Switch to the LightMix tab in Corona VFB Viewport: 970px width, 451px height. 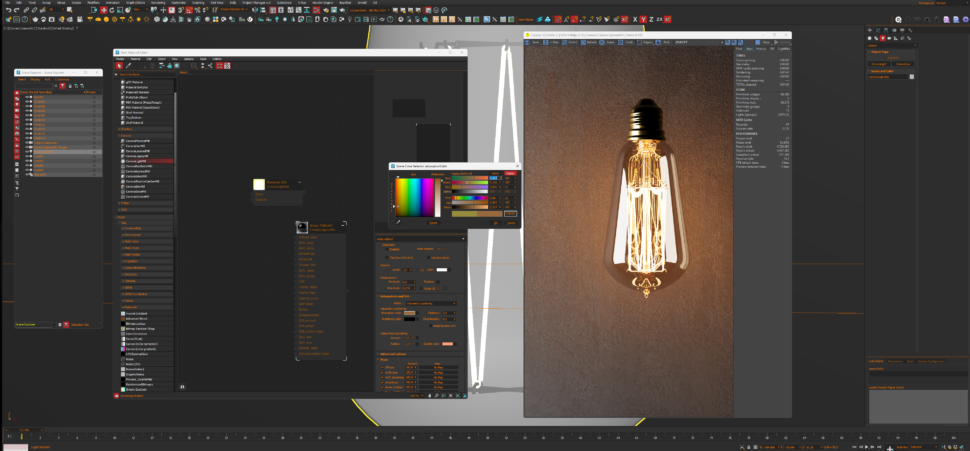(784, 48)
